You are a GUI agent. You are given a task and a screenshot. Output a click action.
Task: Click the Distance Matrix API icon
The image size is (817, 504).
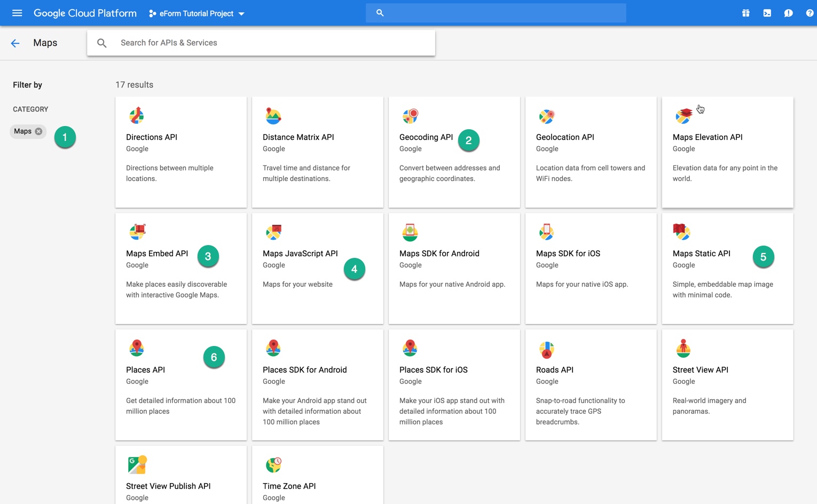(273, 115)
